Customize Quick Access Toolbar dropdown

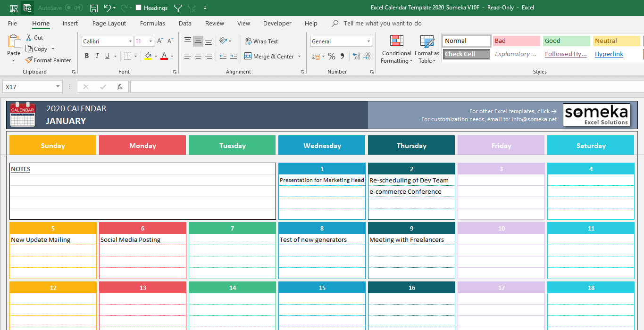pyautogui.click(x=205, y=8)
